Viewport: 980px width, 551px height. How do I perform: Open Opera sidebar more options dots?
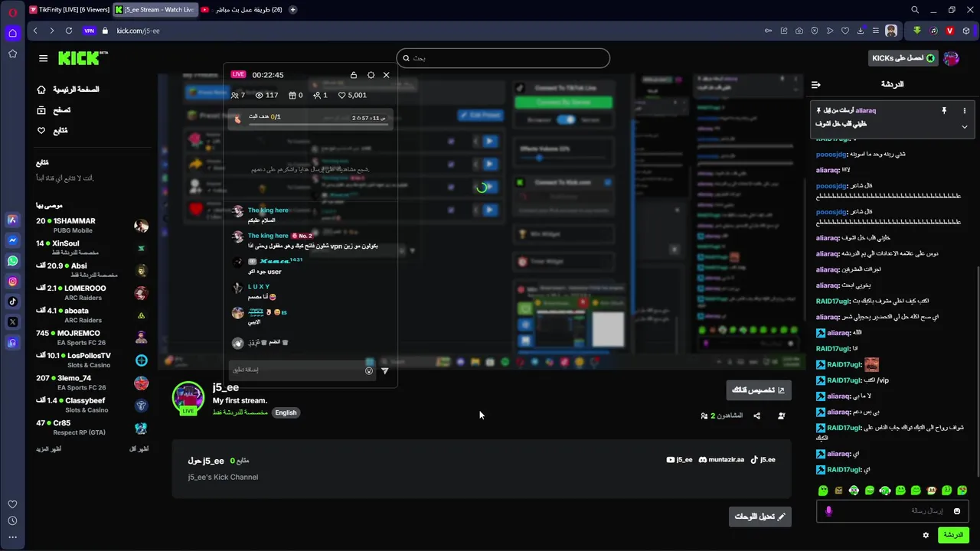point(12,537)
